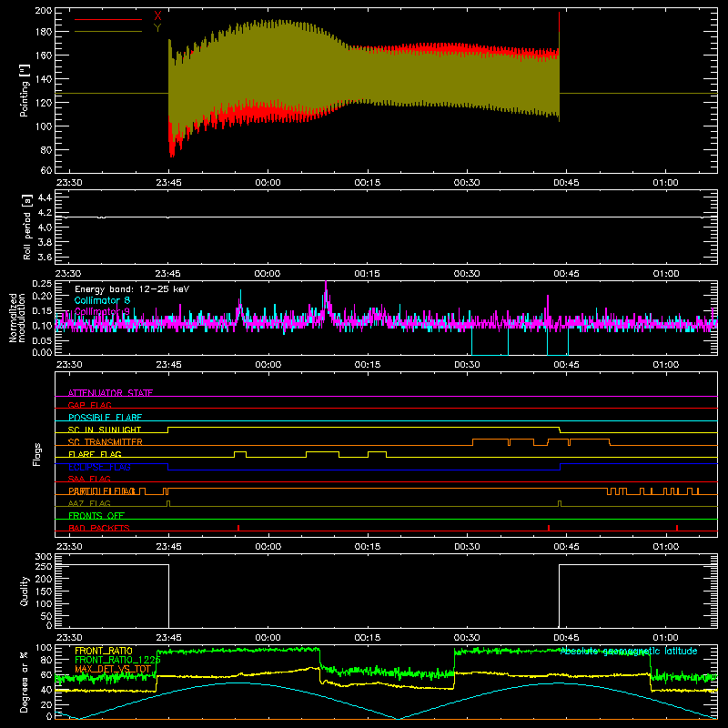This screenshot has width=728, height=728.
Task: Click the SAA_FLAG label
Action: pyautogui.click(x=89, y=479)
